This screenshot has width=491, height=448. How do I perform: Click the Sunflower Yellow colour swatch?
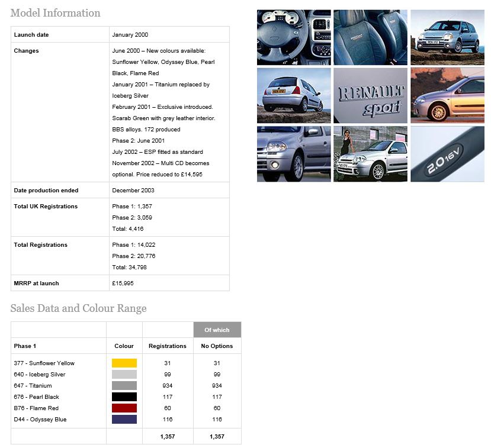[124, 363]
